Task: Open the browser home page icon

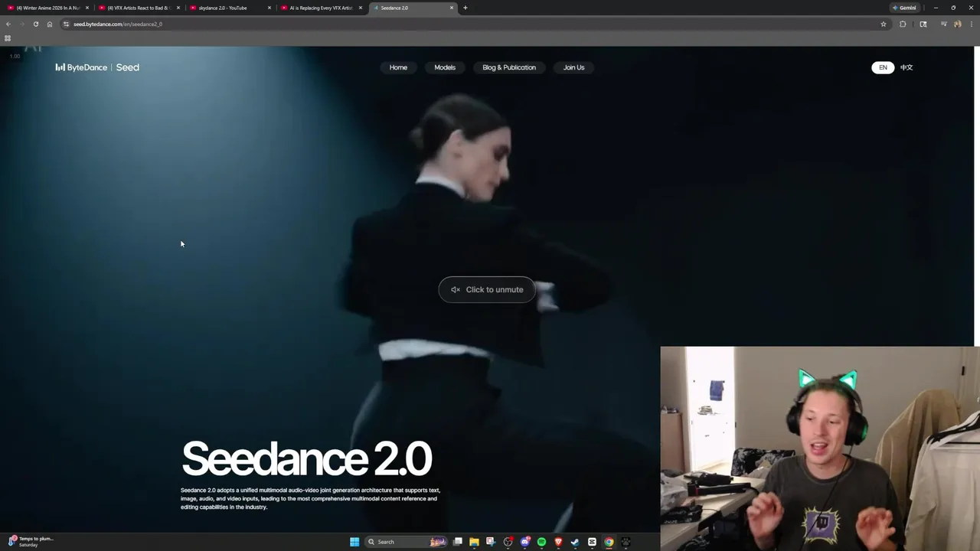Action: tap(49, 24)
